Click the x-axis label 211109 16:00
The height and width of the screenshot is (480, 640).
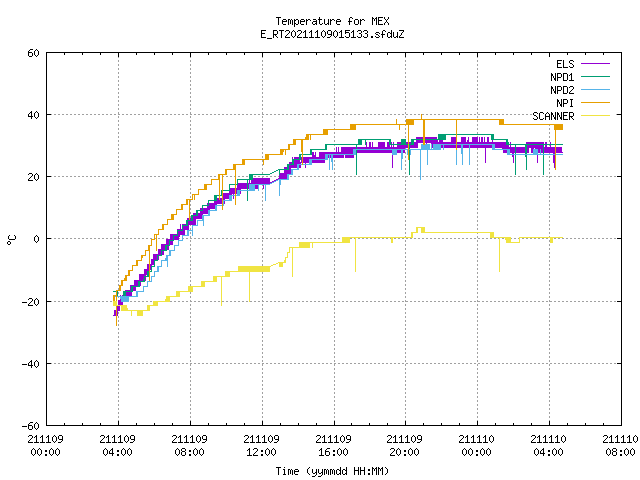click(333, 446)
